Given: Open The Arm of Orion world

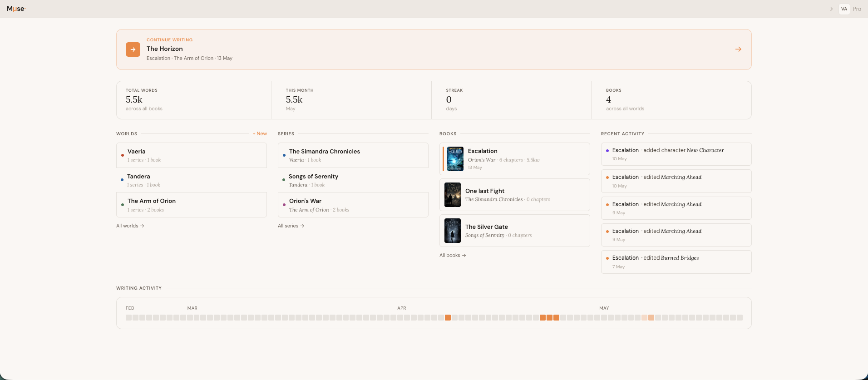Looking at the screenshot, I should tap(192, 205).
